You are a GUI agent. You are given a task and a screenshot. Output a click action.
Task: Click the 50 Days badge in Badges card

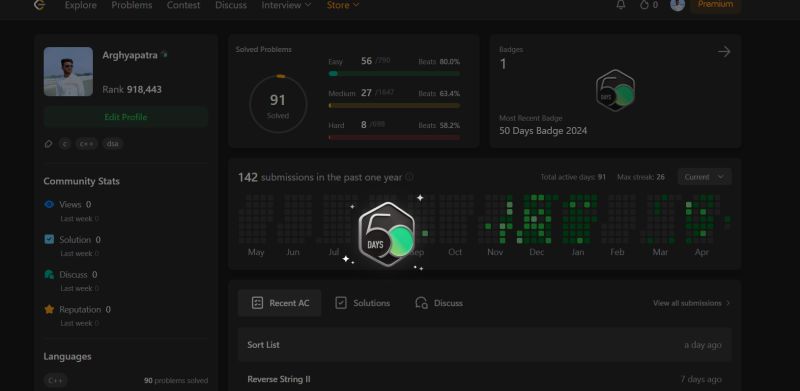click(x=615, y=90)
